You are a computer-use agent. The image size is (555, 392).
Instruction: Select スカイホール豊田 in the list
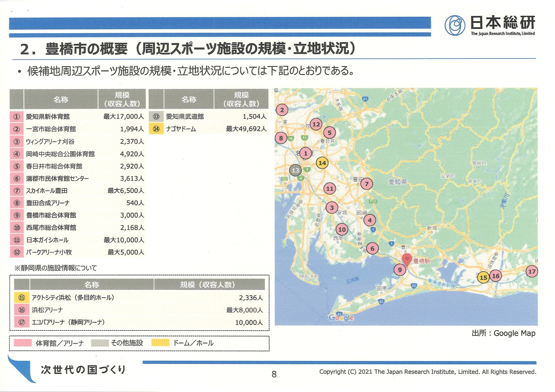[x=47, y=191]
